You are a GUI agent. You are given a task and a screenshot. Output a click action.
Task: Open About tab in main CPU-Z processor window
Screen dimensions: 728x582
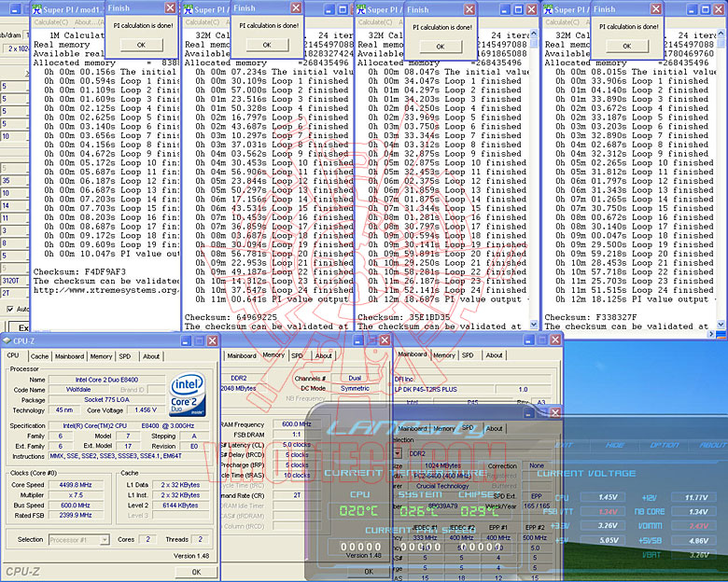pyautogui.click(x=151, y=356)
